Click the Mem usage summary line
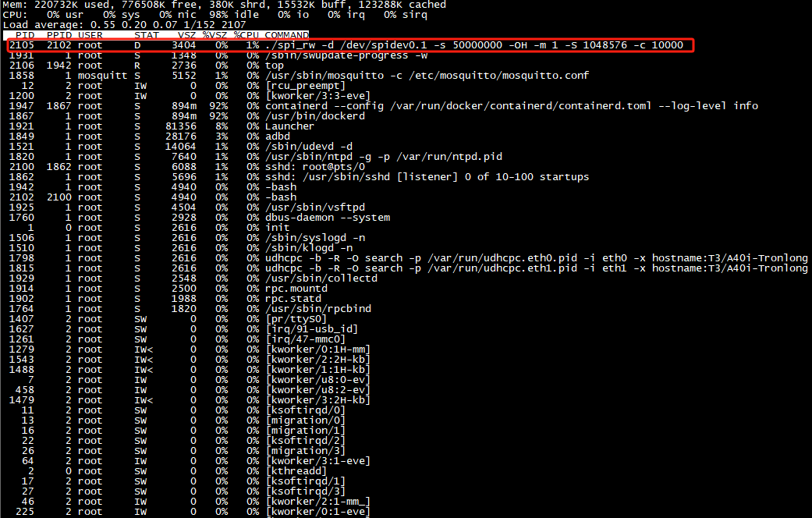 [x=223, y=5]
